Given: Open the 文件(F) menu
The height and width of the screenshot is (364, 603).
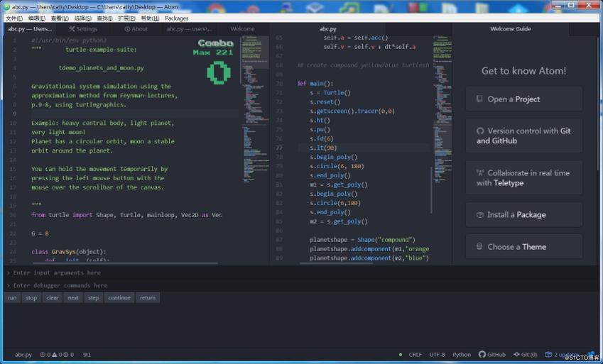Looking at the screenshot, I should (14, 18).
